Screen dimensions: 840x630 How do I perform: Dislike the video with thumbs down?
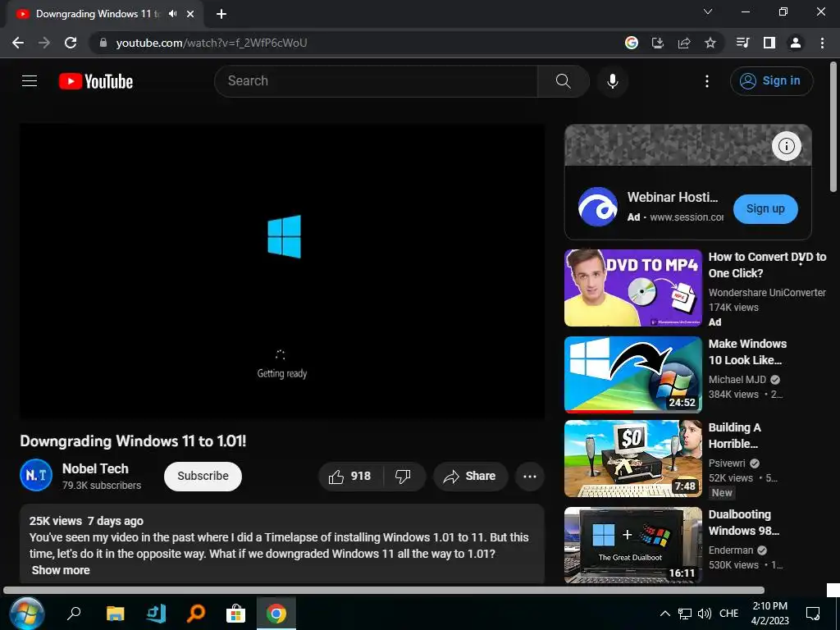tap(403, 477)
